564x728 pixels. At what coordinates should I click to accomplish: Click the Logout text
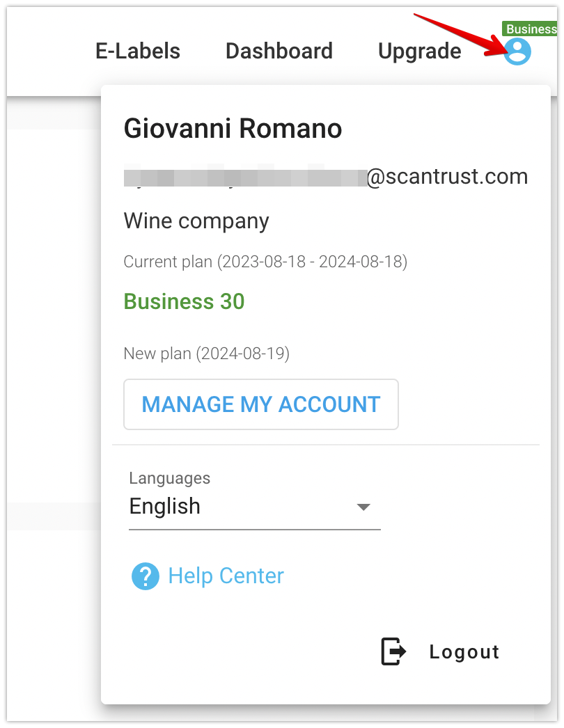click(464, 652)
